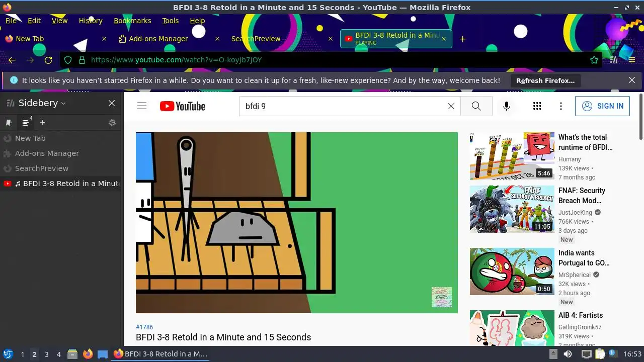Open YouTube guide hamburger menu
The width and height of the screenshot is (644, 362).
[142, 106]
